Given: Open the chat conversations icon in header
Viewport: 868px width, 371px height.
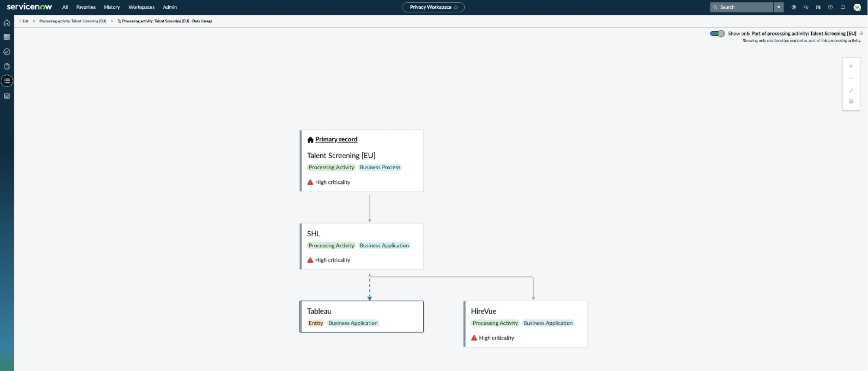Looking at the screenshot, I should pyautogui.click(x=806, y=7).
